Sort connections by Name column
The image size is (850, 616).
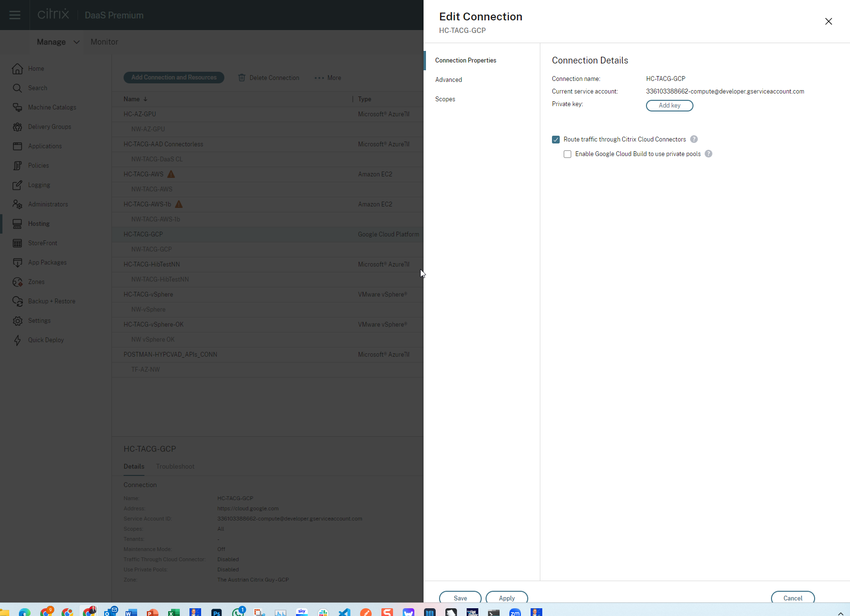click(136, 99)
